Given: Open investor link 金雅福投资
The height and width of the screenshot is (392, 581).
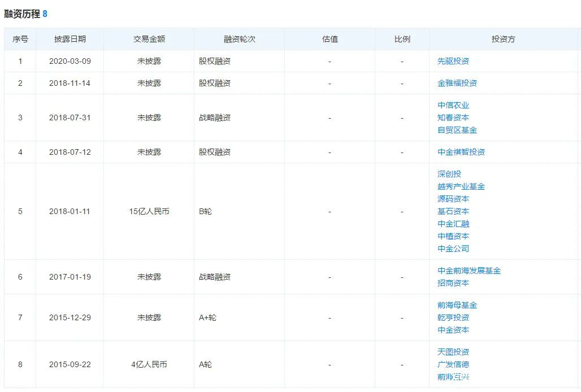Looking at the screenshot, I should pos(457,83).
